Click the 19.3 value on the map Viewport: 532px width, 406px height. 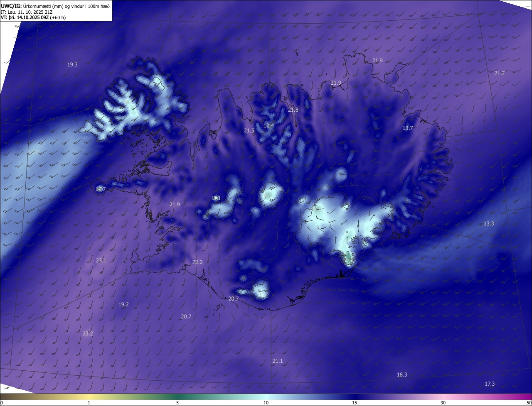pos(72,64)
